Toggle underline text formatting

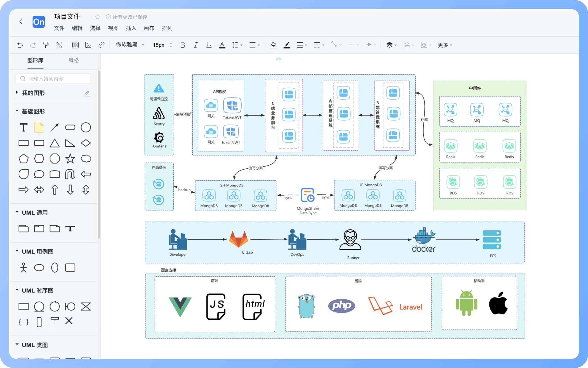[x=209, y=45]
